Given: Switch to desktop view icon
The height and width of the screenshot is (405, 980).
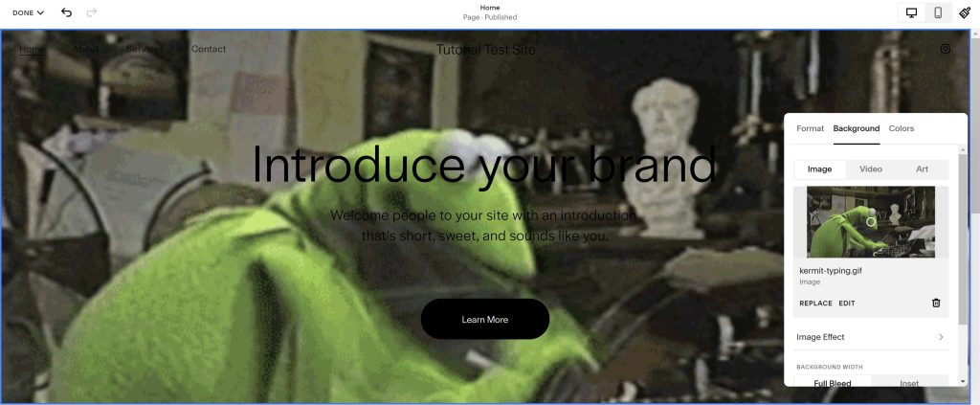Looking at the screenshot, I should (911, 12).
